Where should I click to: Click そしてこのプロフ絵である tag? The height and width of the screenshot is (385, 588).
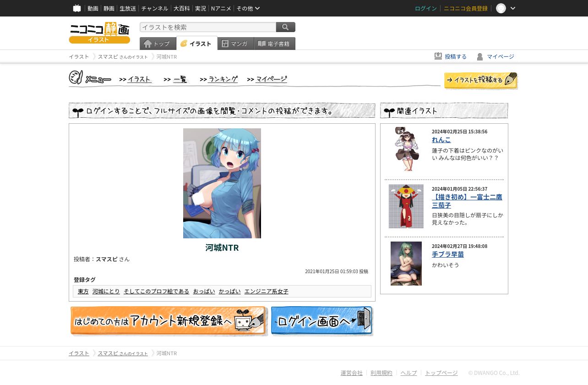point(156,291)
